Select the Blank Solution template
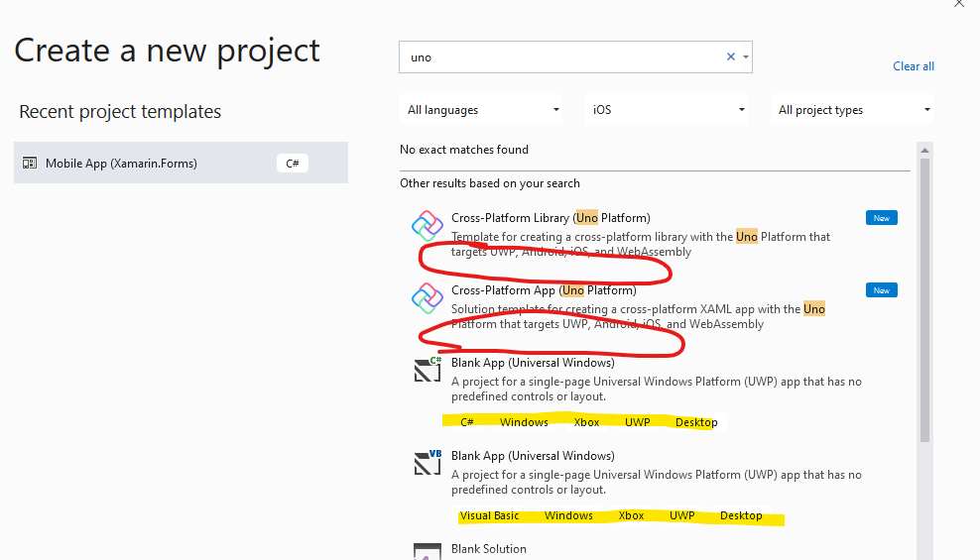Viewport: 980px width, 560px height. tap(655, 549)
